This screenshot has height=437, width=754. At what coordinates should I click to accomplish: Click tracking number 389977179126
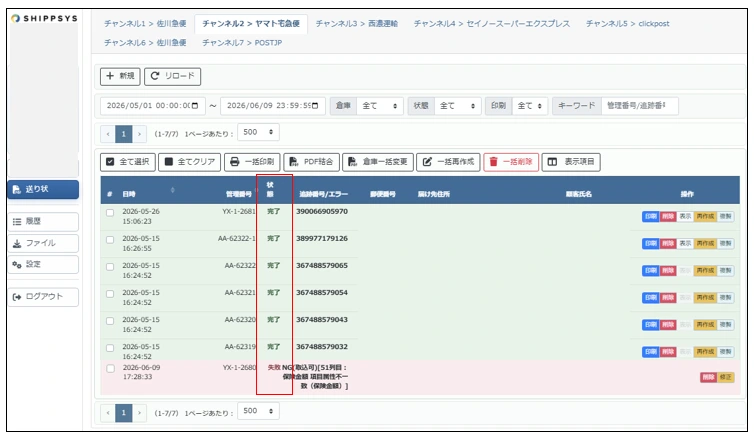[x=322, y=238]
